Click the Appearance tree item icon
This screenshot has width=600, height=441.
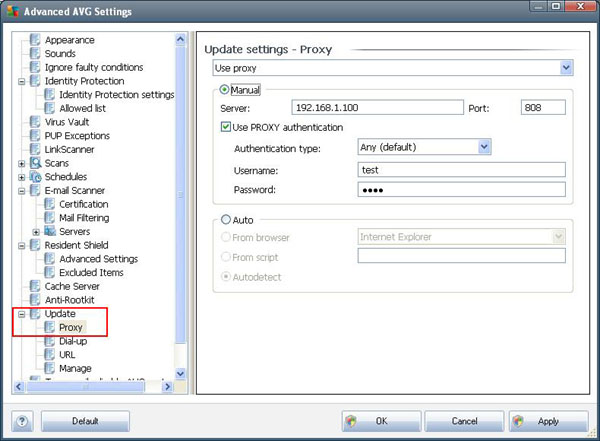tap(35, 39)
